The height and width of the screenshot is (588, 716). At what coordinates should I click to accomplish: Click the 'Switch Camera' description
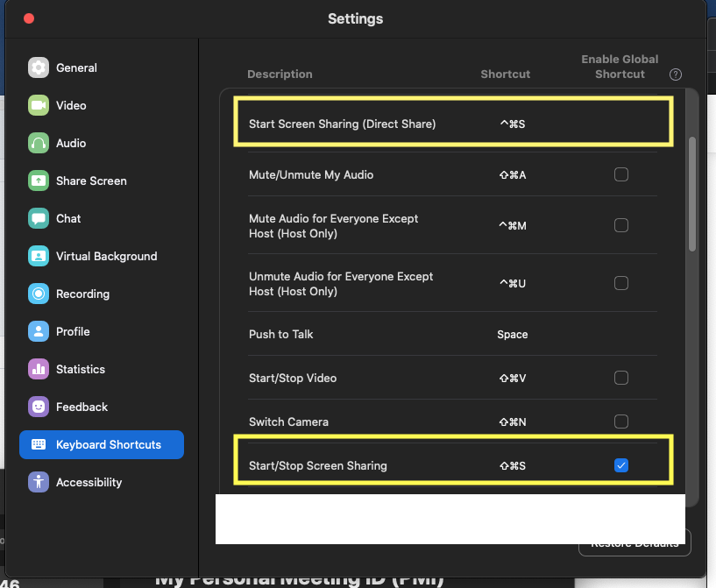pyautogui.click(x=288, y=422)
